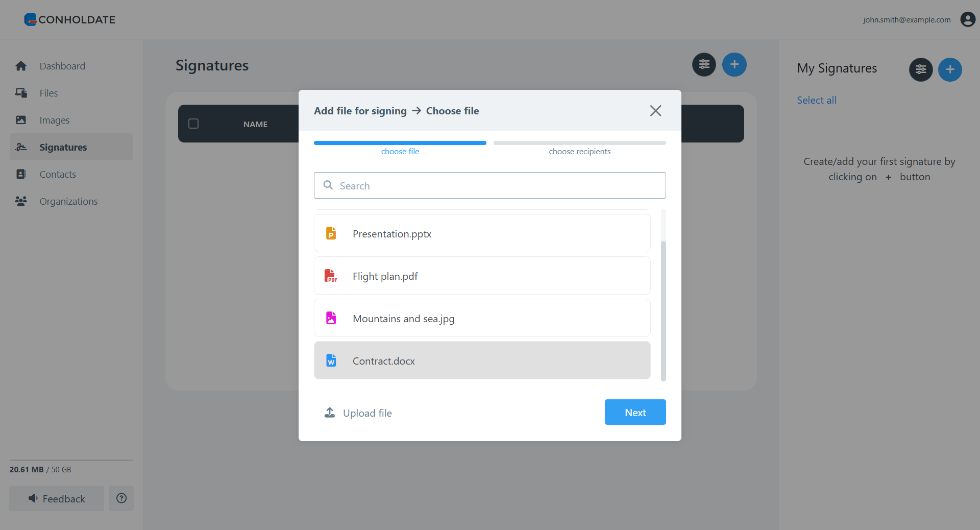Open filter settings in Signatures header

(x=704, y=65)
